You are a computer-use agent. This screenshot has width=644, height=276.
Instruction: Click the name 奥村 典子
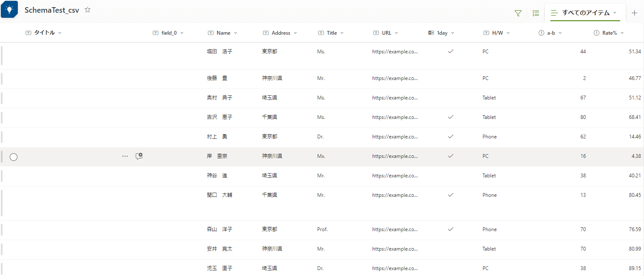(x=220, y=98)
